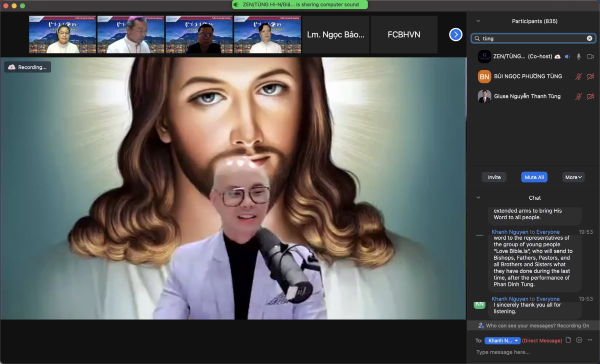Click the Chat panel title
Image resolution: width=600 pixels, height=364 pixels.
[535, 198]
